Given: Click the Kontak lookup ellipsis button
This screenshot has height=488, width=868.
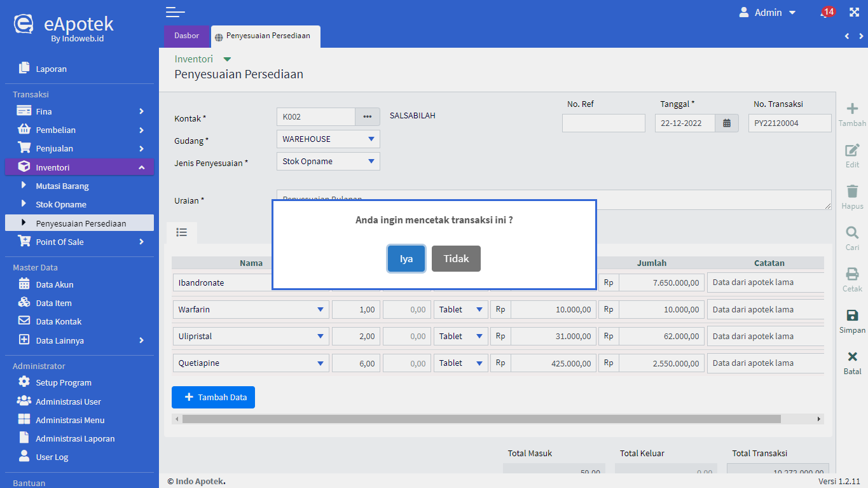Looking at the screenshot, I should tap(367, 117).
